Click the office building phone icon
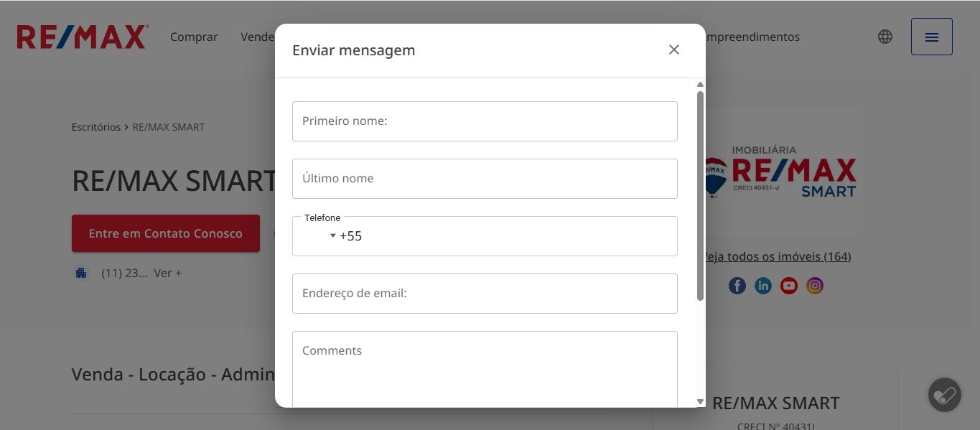 pyautogui.click(x=81, y=273)
